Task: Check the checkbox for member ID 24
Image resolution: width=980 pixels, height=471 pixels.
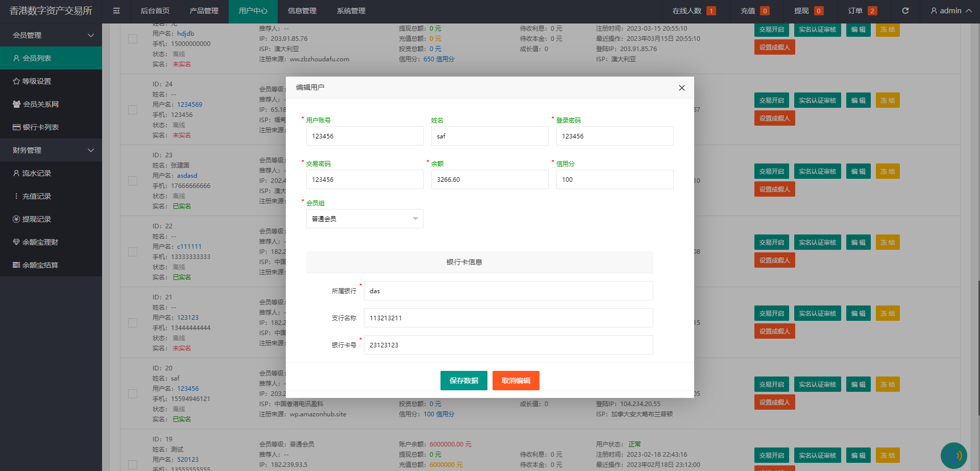Action: pyautogui.click(x=133, y=109)
